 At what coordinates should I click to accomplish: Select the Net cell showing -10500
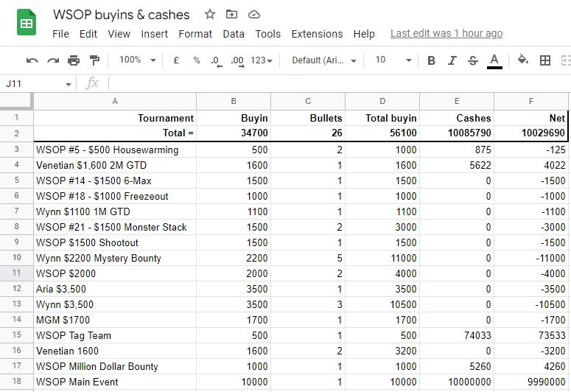click(x=531, y=304)
